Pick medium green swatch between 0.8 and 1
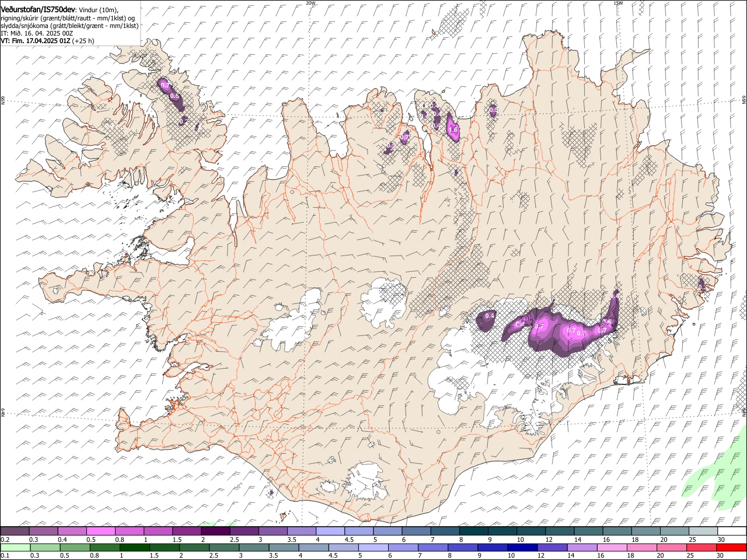Screen dimensions: 747x560 [105, 547]
